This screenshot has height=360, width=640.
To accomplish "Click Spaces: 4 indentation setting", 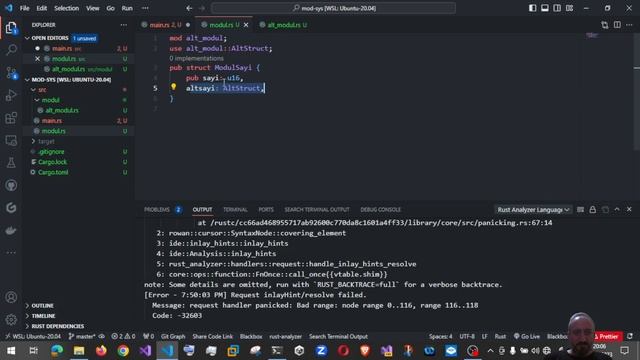I will [x=440, y=336].
